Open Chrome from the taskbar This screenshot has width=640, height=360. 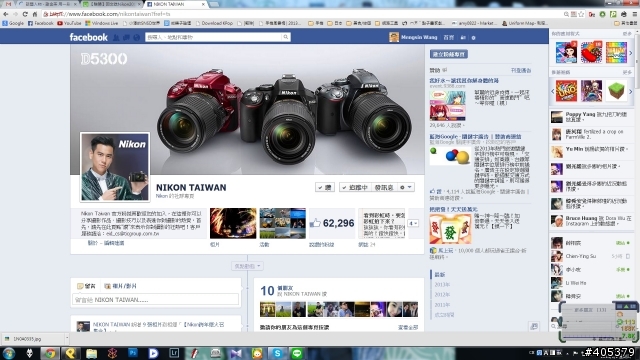click(50, 353)
